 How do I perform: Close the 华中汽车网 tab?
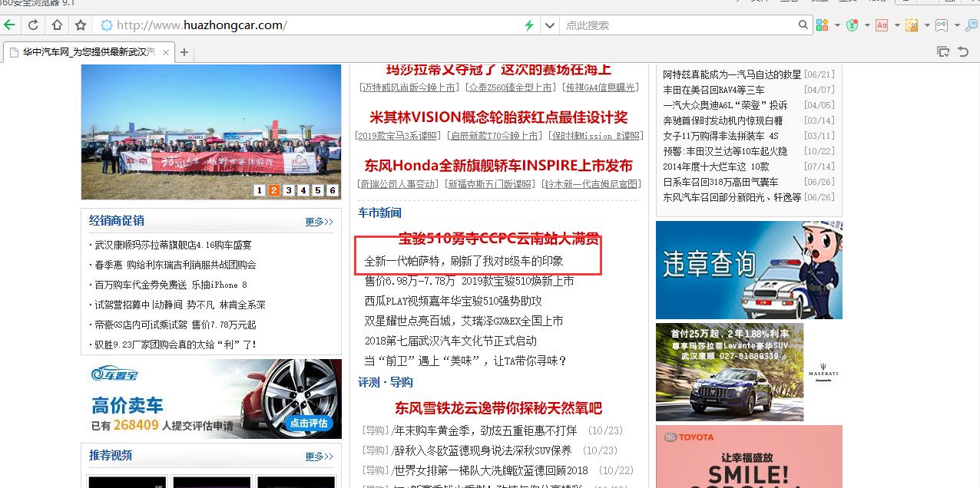point(166,52)
